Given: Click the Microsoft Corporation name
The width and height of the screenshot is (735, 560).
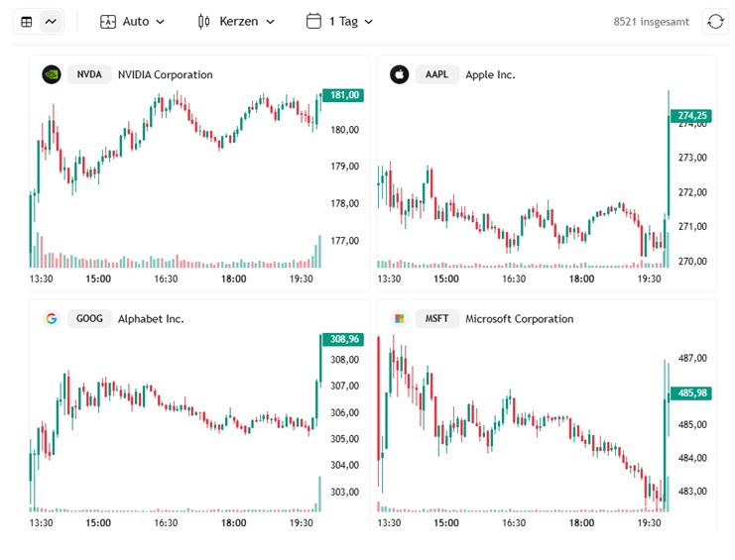Looking at the screenshot, I should (520, 319).
